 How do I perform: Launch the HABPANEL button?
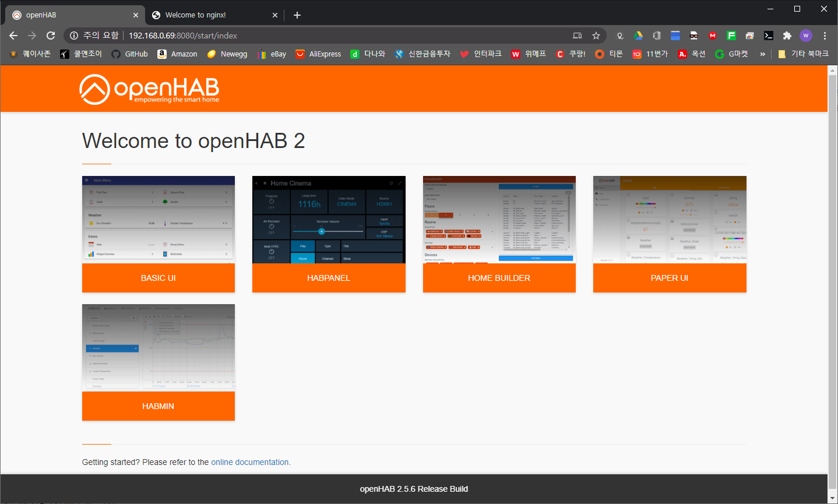click(x=329, y=278)
